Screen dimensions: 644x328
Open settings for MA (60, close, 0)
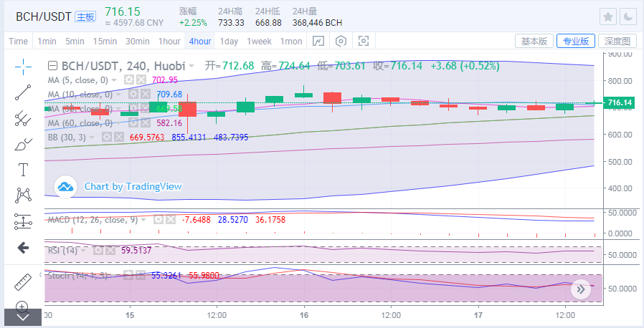133,123
